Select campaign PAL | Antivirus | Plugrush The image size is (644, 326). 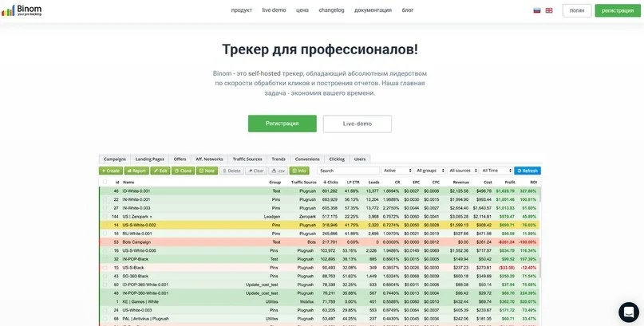pyautogui.click(x=319, y=319)
